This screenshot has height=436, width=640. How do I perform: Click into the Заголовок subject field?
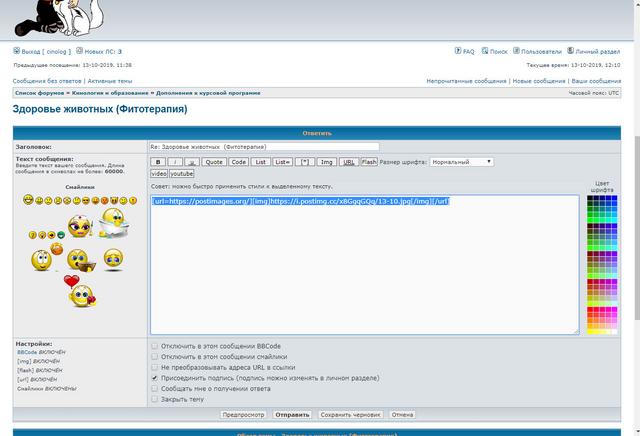tap(264, 147)
